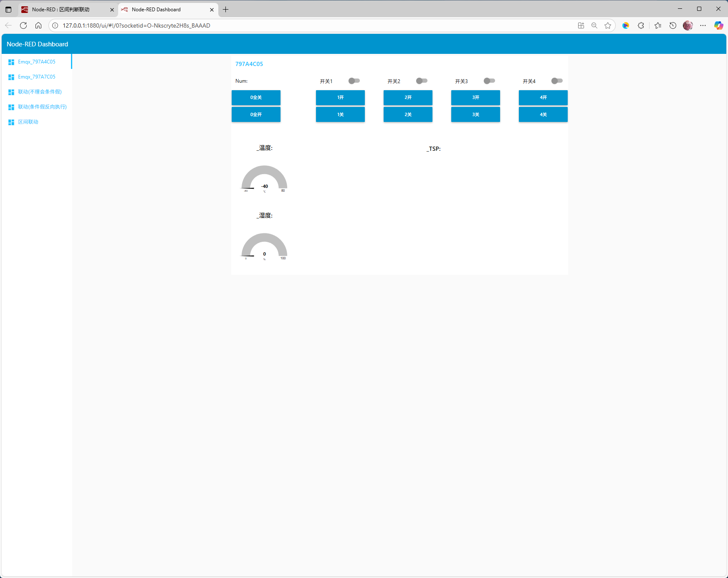Click the zoom magnifier icon in address bar
This screenshot has height=578, width=728.
coord(594,25)
